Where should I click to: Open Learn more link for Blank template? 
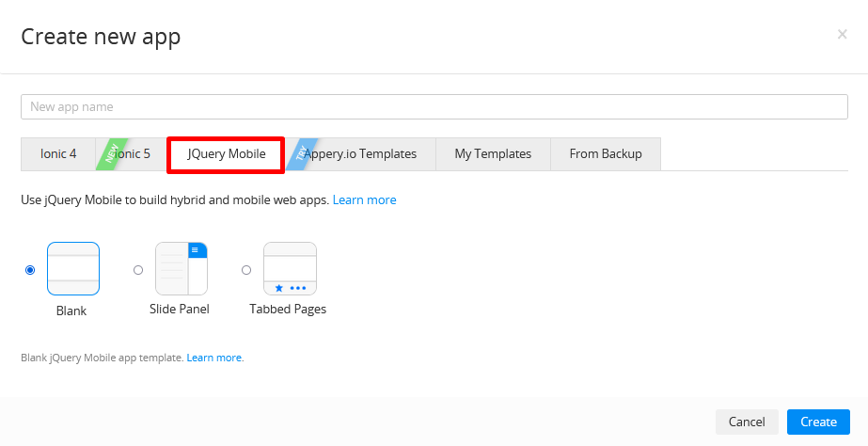tap(214, 358)
